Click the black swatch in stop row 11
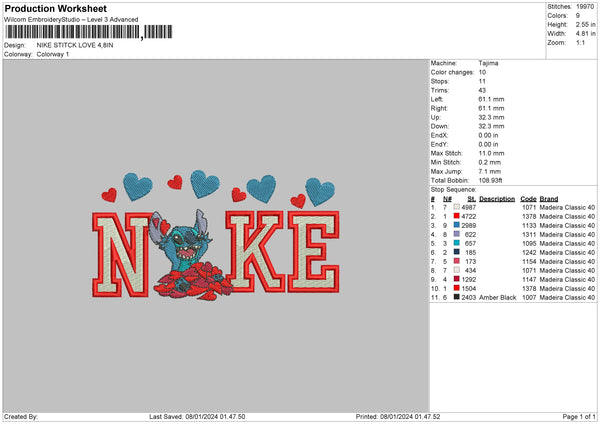Image resolution: width=600 pixels, height=424 pixels. click(457, 297)
